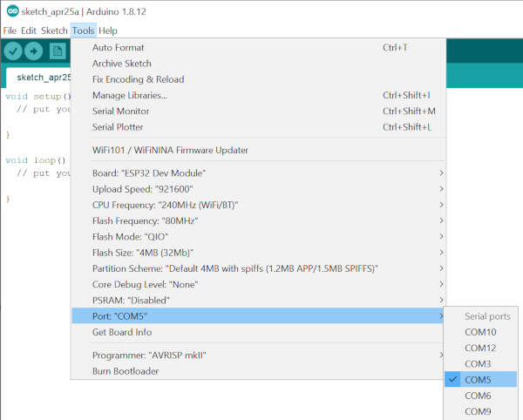
Task: Open the File menu
Action: click(x=10, y=30)
